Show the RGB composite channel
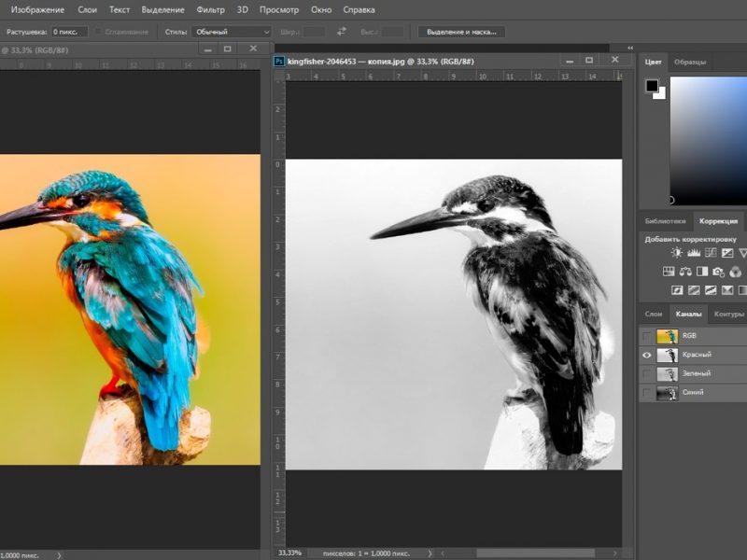This screenshot has height=560, width=747. click(x=646, y=336)
